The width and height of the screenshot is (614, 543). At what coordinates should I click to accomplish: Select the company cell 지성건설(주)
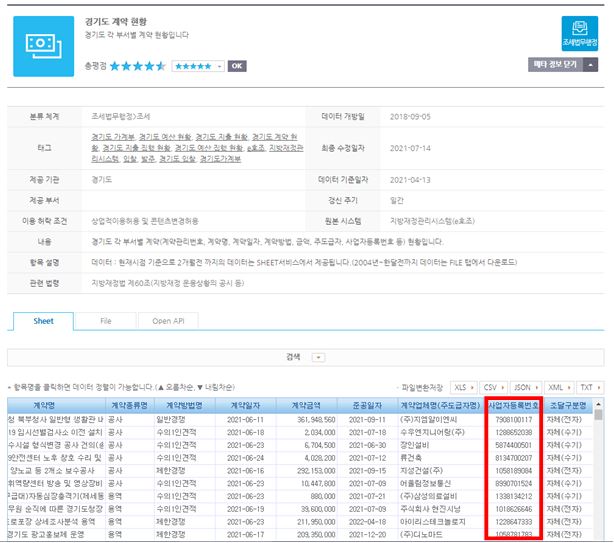click(x=441, y=471)
